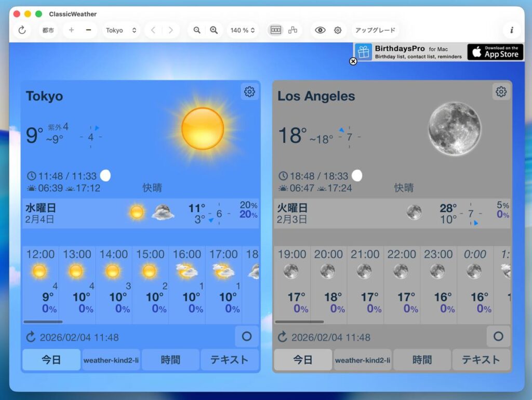Select the 時間 tab on the Tokyo card
The height and width of the screenshot is (400, 532).
(170, 359)
